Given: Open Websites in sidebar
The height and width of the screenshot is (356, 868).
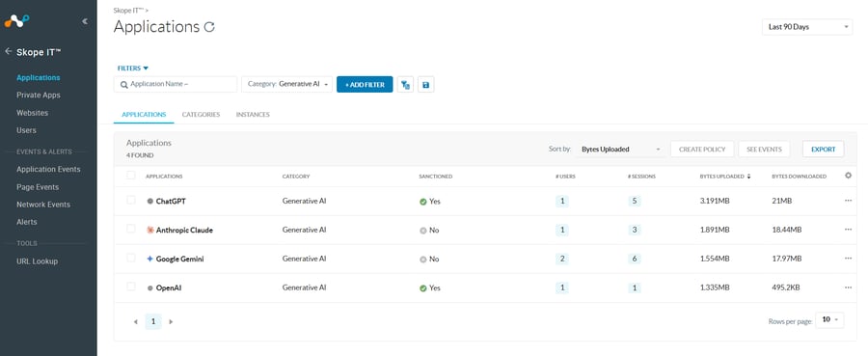Looking at the screenshot, I should [32, 113].
